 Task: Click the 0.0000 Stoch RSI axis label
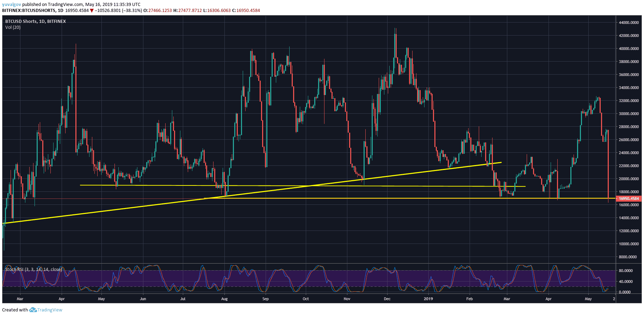(x=625, y=292)
